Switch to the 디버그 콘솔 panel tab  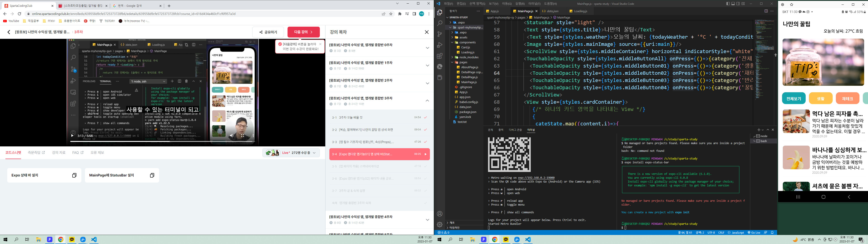pos(515,130)
